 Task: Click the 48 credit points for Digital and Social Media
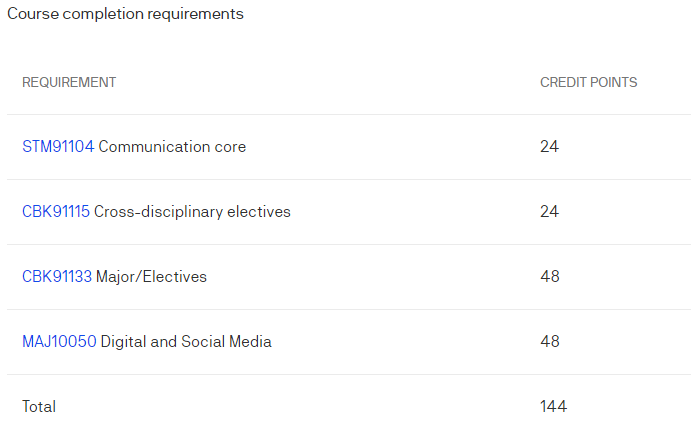tap(550, 341)
